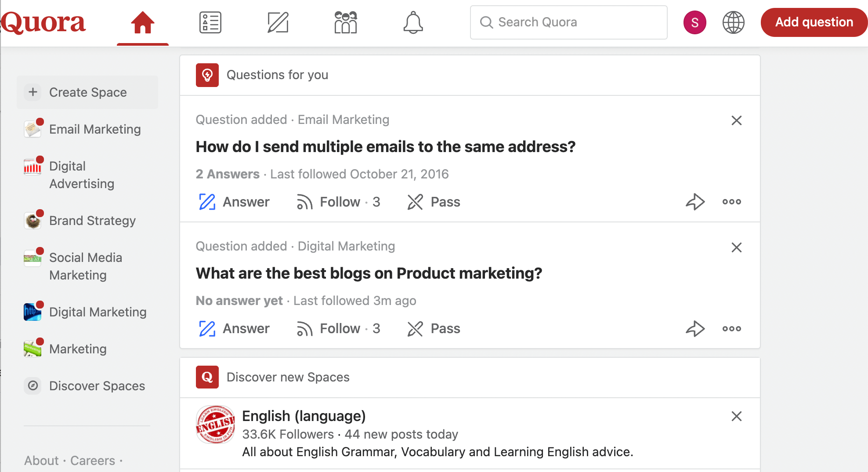Follow the Product marketing blogs question
Viewport: 868px width, 472px height.
tap(338, 329)
